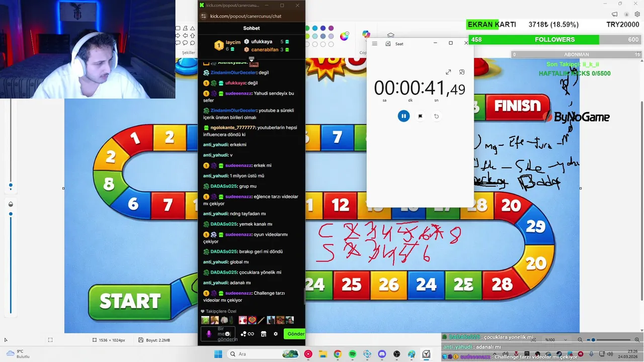Open OBS Studio from the taskbar
Screen dimensions: 644x362
[396, 354]
